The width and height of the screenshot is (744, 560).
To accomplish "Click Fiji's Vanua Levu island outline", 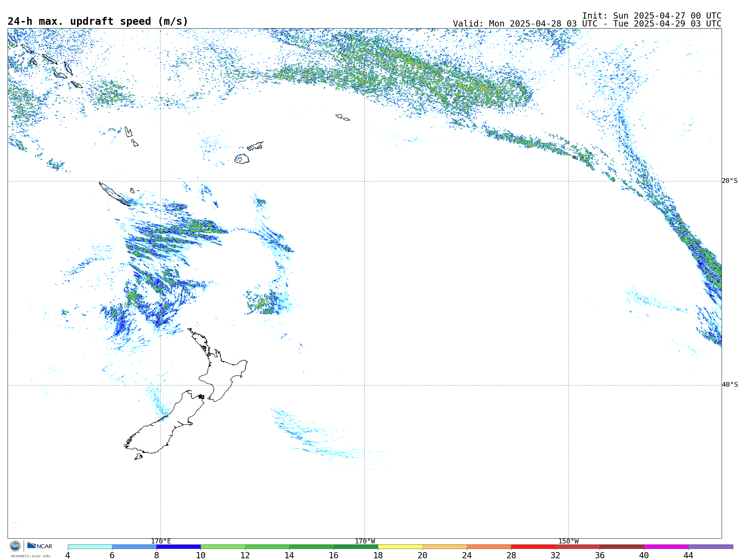I will pos(255,146).
